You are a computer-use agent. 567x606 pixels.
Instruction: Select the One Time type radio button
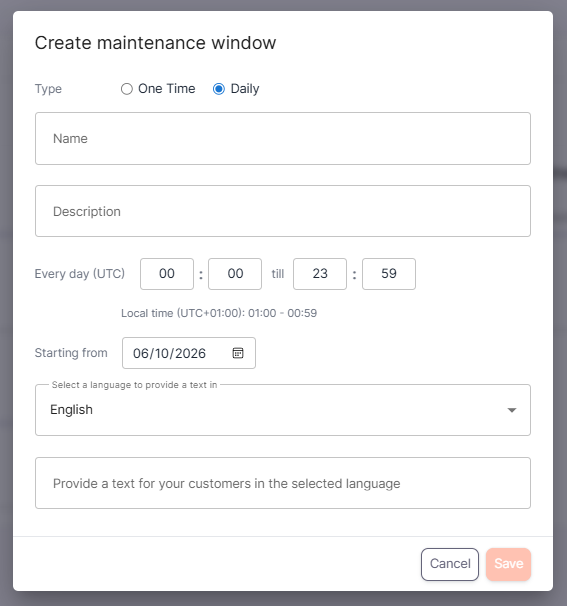click(x=126, y=89)
